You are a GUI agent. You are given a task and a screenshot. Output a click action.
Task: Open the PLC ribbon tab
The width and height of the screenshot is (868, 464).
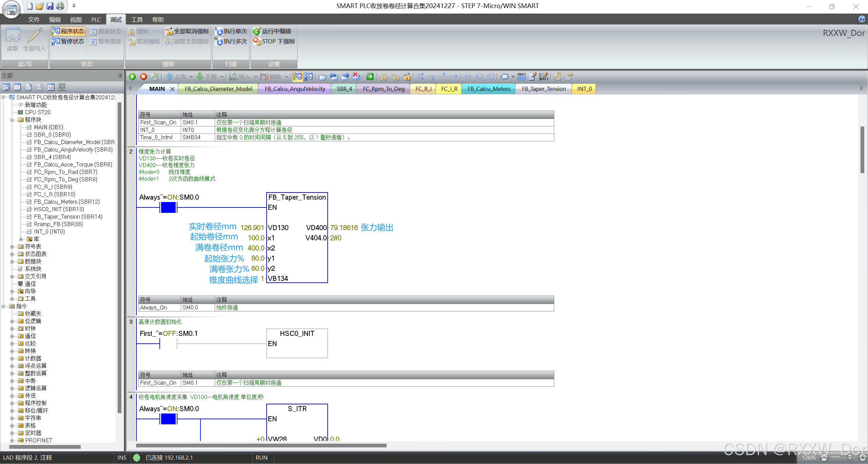(96, 20)
